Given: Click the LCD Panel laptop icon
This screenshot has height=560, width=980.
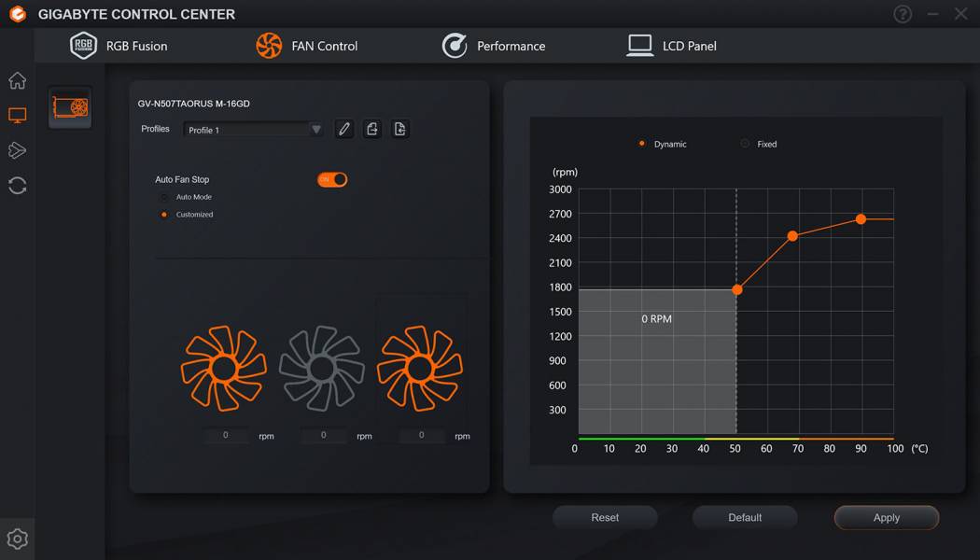Looking at the screenshot, I should [640, 46].
